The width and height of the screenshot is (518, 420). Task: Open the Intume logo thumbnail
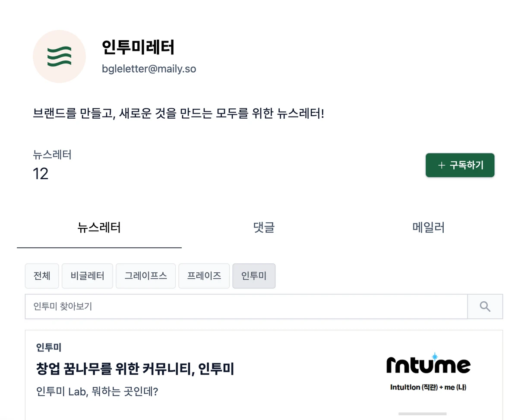pyautogui.click(x=428, y=372)
